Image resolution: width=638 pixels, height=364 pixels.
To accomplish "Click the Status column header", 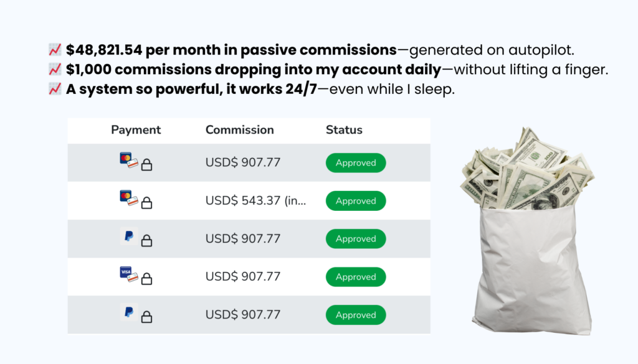I will [344, 130].
